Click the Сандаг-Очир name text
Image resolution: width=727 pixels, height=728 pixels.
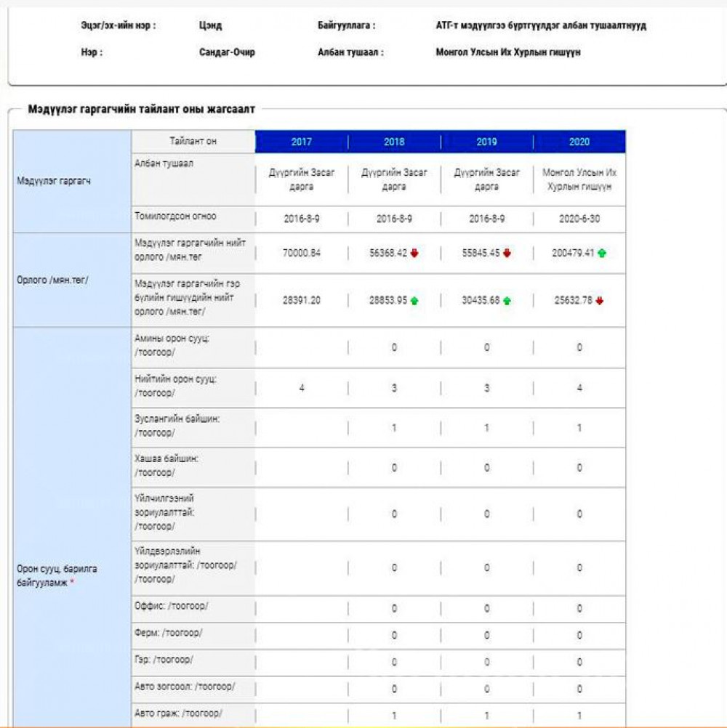point(227,52)
